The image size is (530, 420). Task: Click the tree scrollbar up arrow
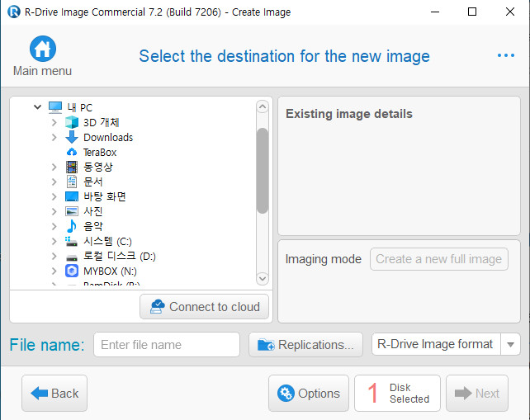tap(263, 107)
